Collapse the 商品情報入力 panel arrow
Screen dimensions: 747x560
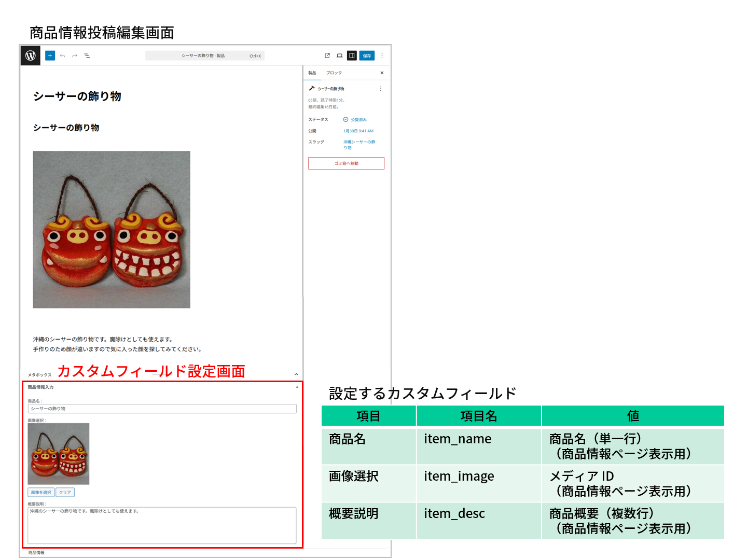pos(297,387)
